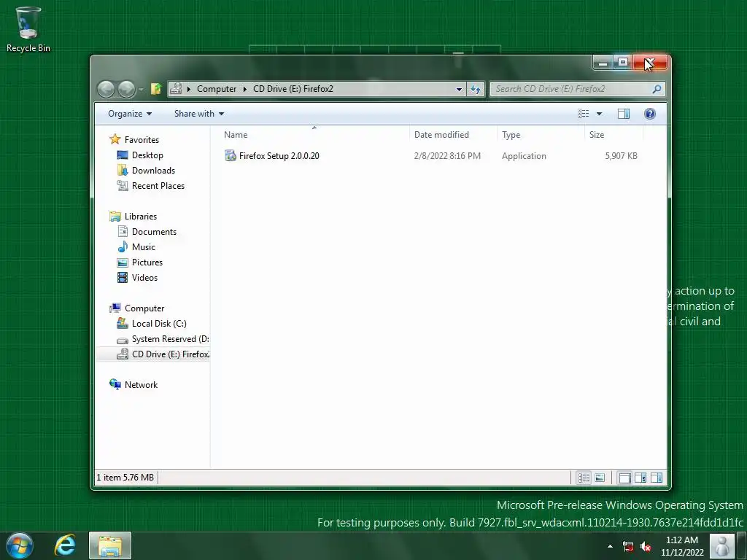Expand arrow after Computer in address bar
This screenshot has height=560, width=747.
[245, 89]
